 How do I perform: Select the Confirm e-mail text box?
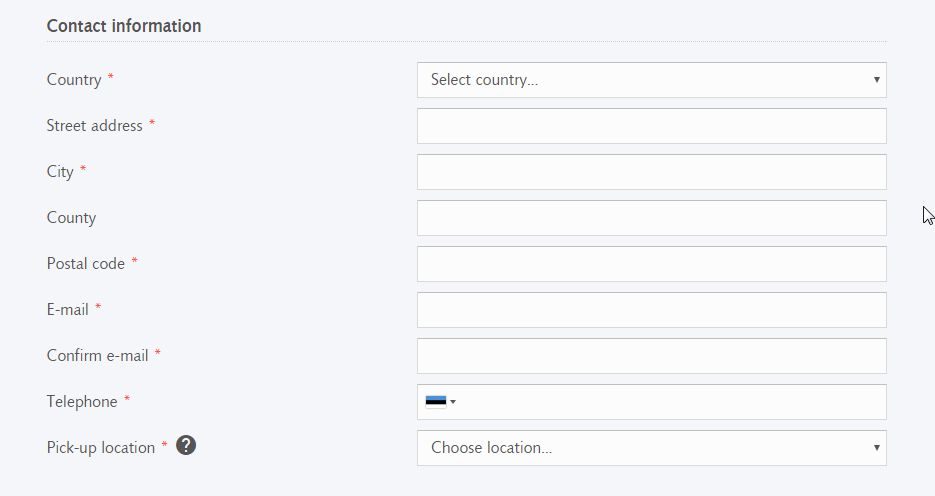click(x=652, y=356)
